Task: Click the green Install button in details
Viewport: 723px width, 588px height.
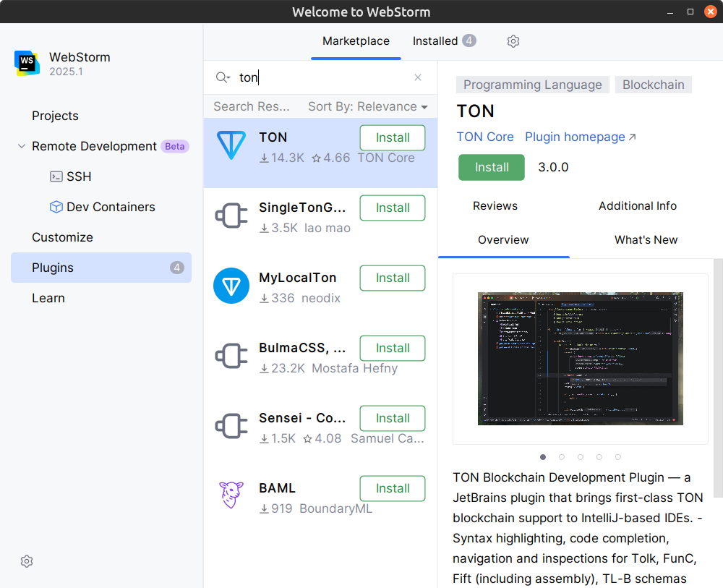Action: [x=492, y=167]
